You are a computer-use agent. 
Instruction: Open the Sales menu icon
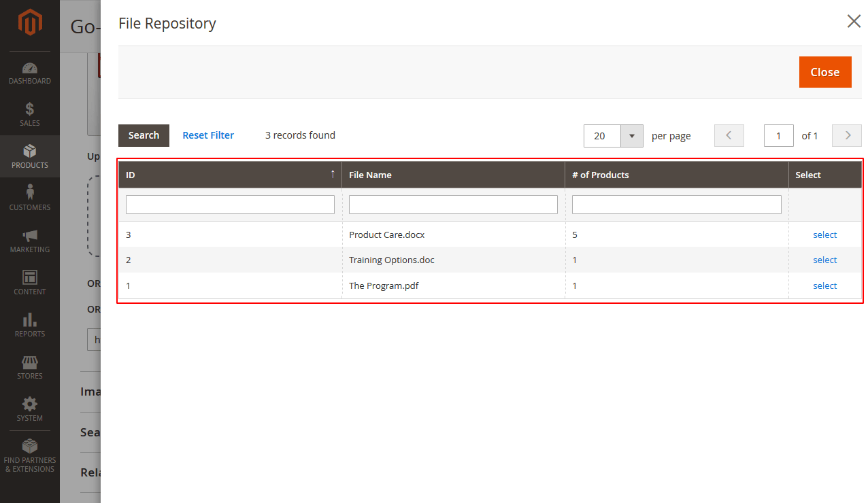coord(29,109)
